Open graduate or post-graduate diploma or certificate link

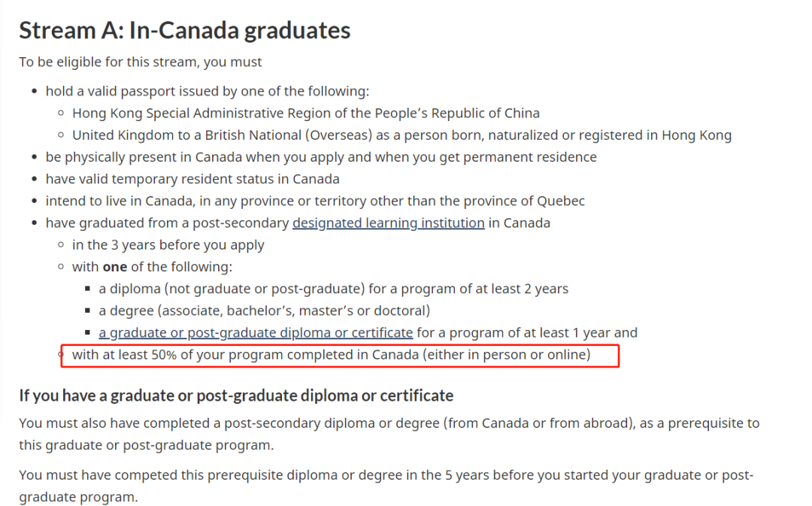(x=256, y=332)
